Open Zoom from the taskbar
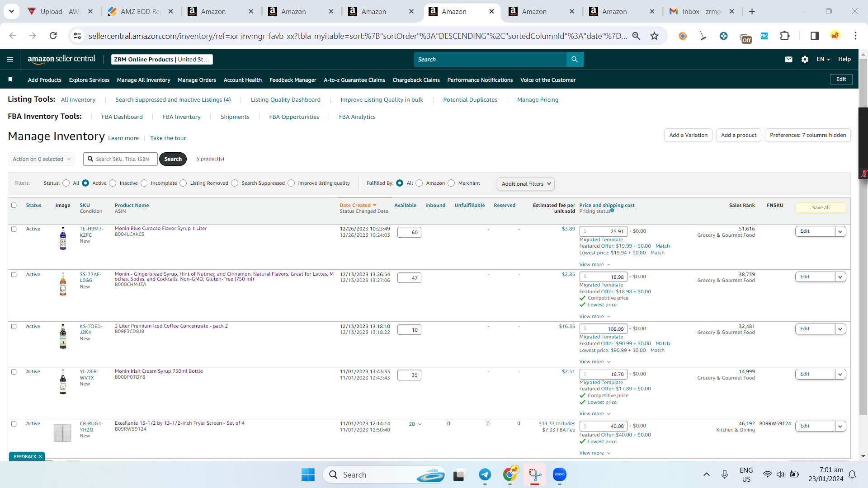The width and height of the screenshot is (868, 488). point(560,475)
